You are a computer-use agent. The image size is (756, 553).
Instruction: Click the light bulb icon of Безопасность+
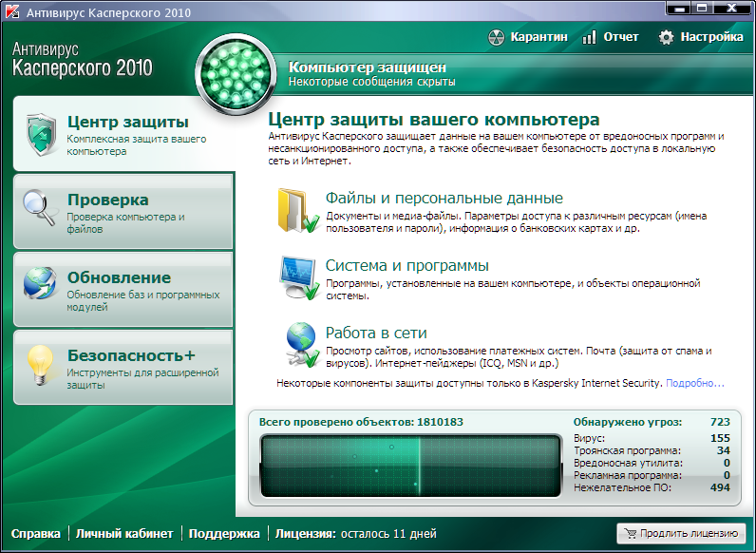(x=40, y=365)
